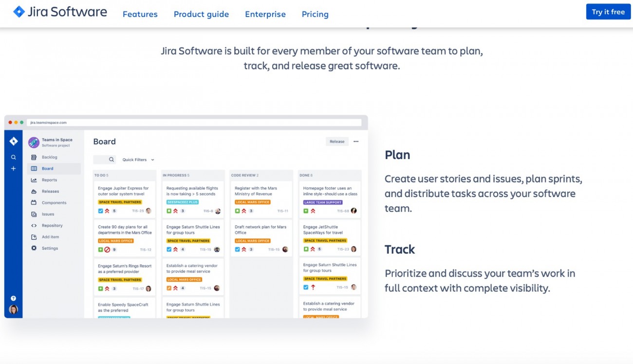Expand the Quick Filters dropdown
The height and width of the screenshot is (364, 633).
(x=138, y=160)
